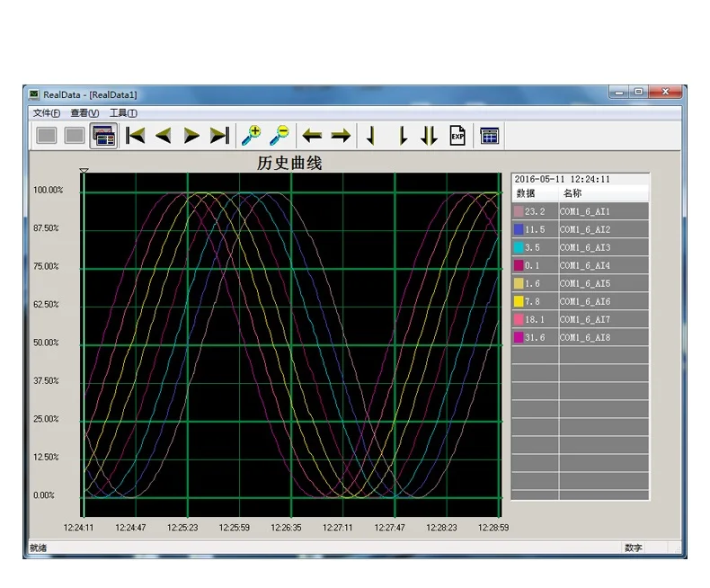Click the blue color swatch for COM1_6_AI2
This screenshot has height=588, width=710.
tap(519, 229)
